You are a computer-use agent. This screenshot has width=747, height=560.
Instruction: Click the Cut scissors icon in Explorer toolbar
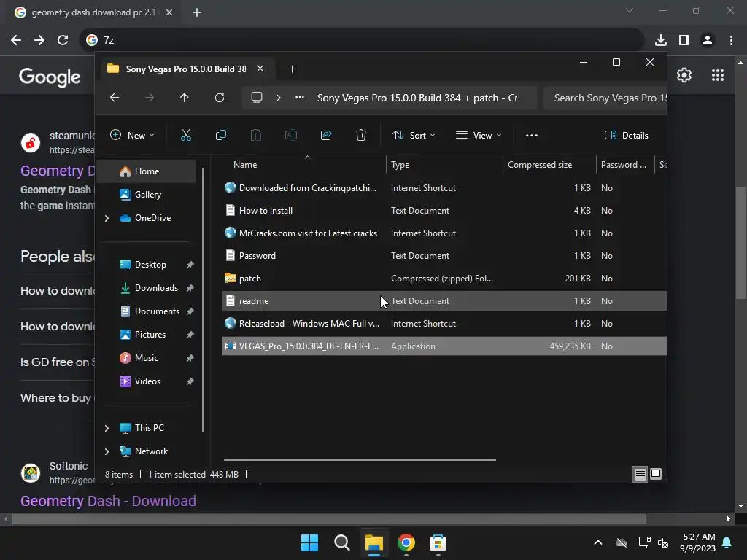point(186,135)
